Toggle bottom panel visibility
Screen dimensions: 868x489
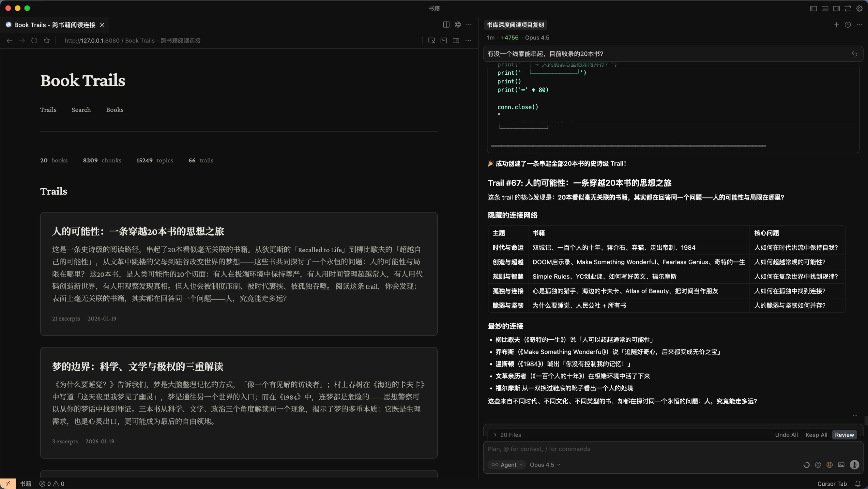pos(825,8)
